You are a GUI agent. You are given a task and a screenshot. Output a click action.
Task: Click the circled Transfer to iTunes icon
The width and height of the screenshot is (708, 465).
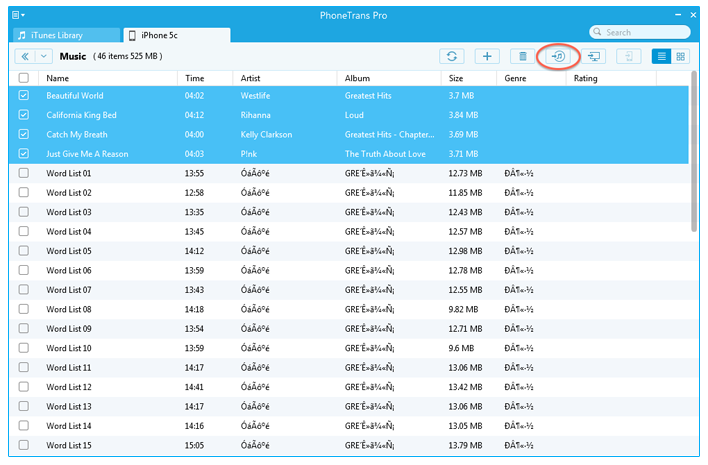[x=559, y=57]
